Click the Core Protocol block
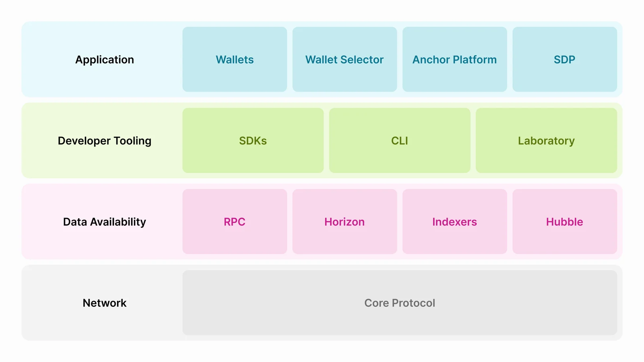 pos(400,302)
